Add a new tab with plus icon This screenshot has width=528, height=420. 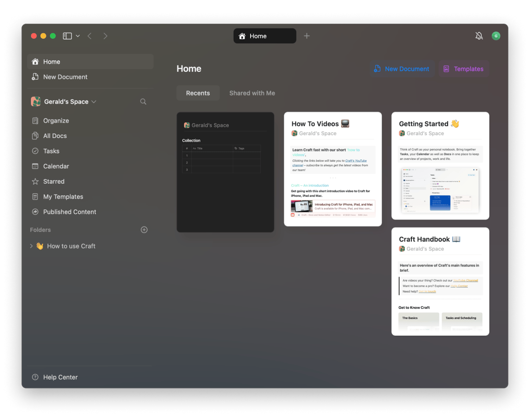click(x=307, y=36)
